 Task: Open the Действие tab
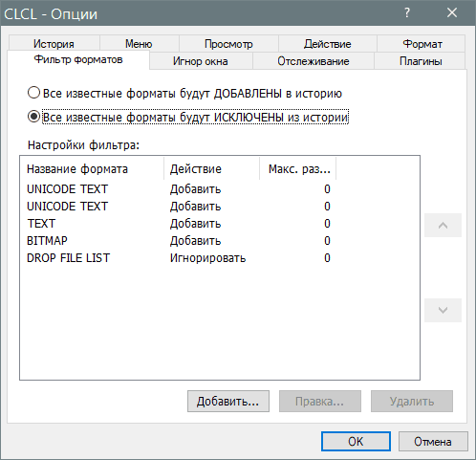tap(327, 44)
